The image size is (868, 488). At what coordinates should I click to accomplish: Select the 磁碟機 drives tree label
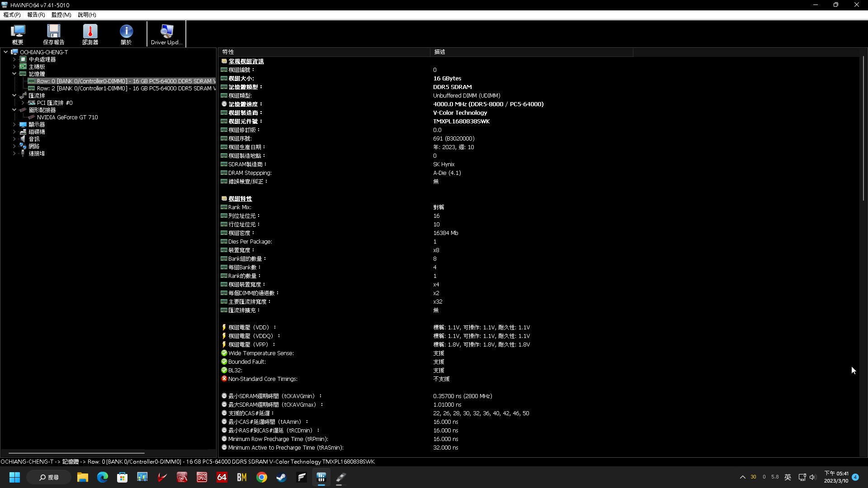37,131
